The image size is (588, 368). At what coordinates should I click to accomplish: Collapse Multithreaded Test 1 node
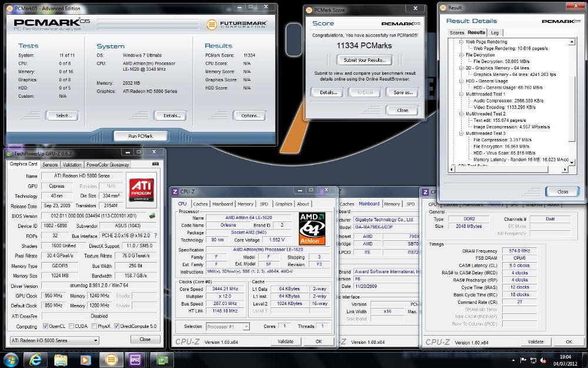(462, 94)
